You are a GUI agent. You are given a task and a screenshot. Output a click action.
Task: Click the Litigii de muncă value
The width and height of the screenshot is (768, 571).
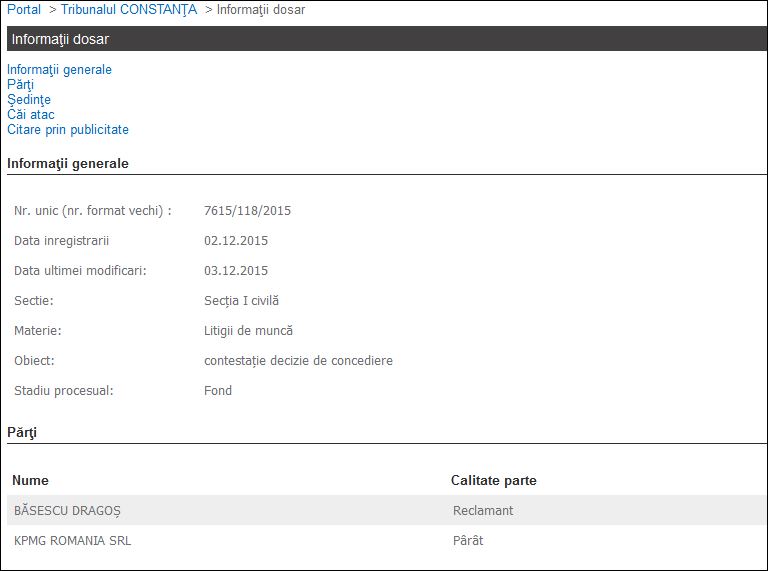[248, 331]
